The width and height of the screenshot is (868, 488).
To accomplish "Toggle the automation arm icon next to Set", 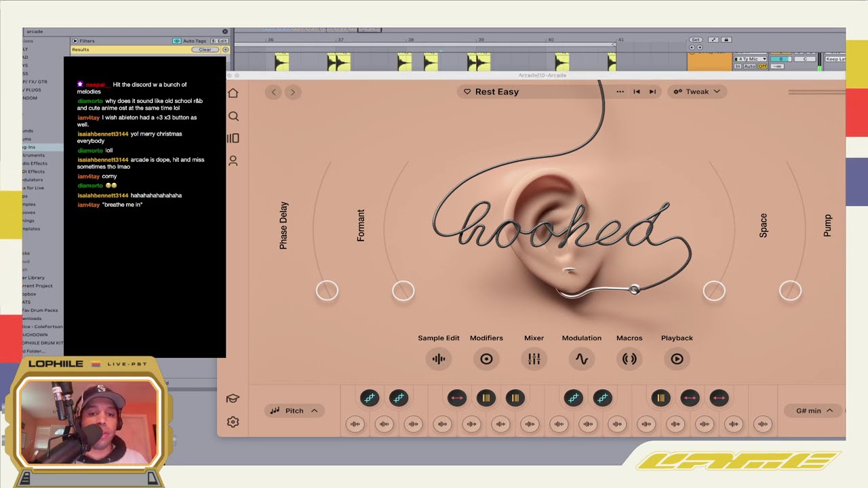I will [713, 40].
